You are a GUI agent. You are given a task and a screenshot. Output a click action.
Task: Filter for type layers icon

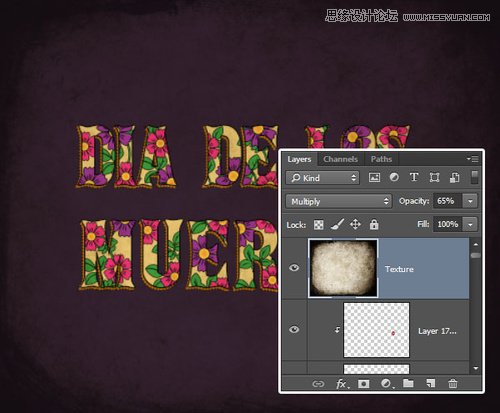(414, 177)
